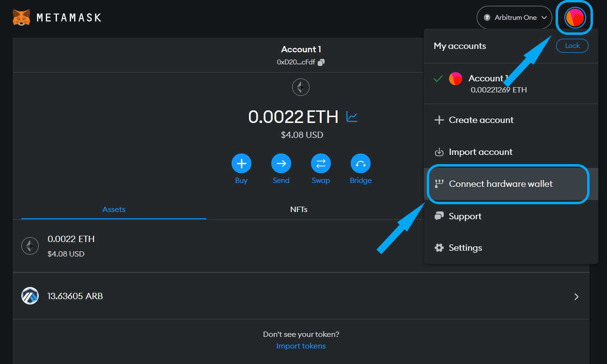The width and height of the screenshot is (607, 364).
Task: Click the $4.08 USD value under balance
Action: tap(302, 135)
